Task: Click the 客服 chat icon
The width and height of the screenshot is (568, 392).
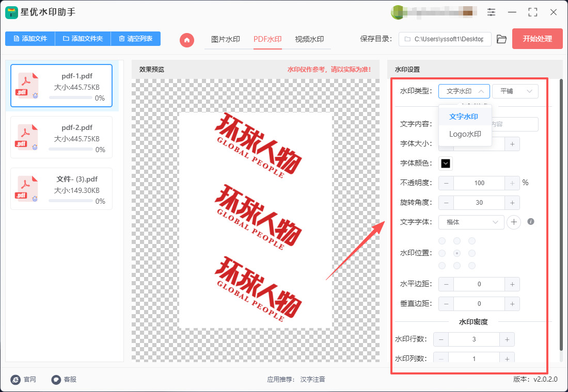Action: [56, 379]
